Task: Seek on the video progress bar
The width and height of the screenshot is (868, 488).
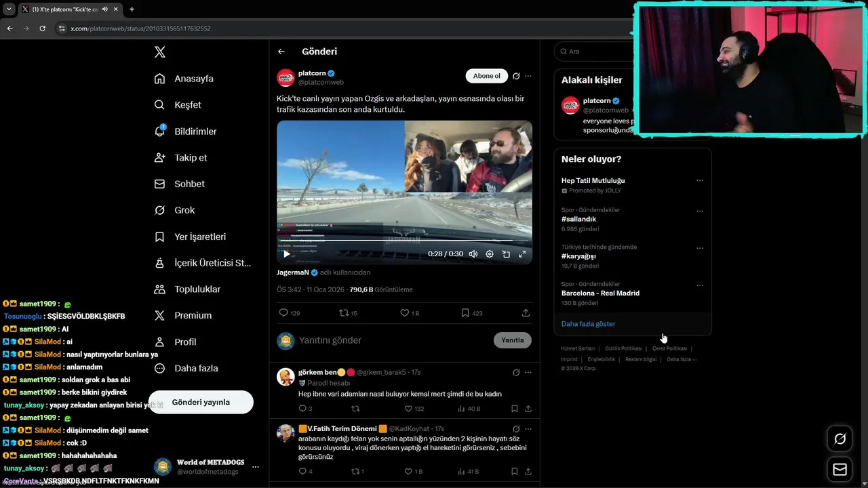Action: pyautogui.click(x=404, y=241)
